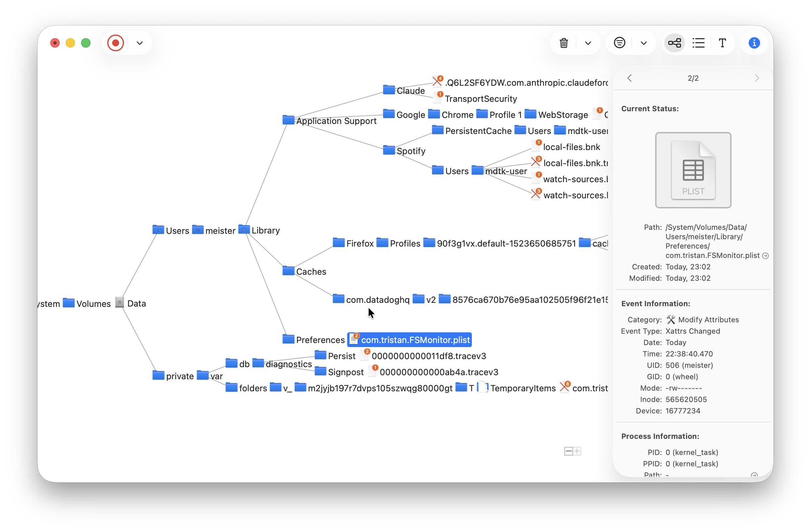This screenshot has width=811, height=532.
Task: Click the Spotify folder node
Action: click(404, 150)
